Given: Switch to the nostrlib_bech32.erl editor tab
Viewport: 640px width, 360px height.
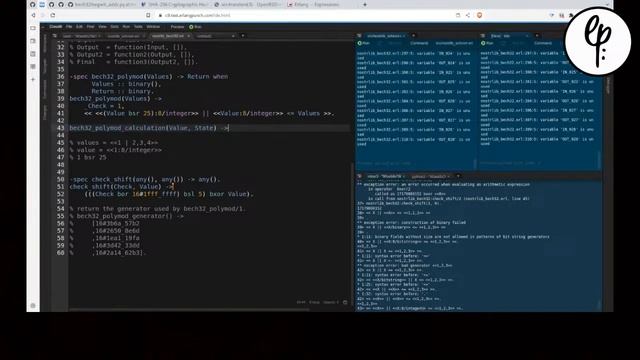Looking at the screenshot, I should (168, 36).
